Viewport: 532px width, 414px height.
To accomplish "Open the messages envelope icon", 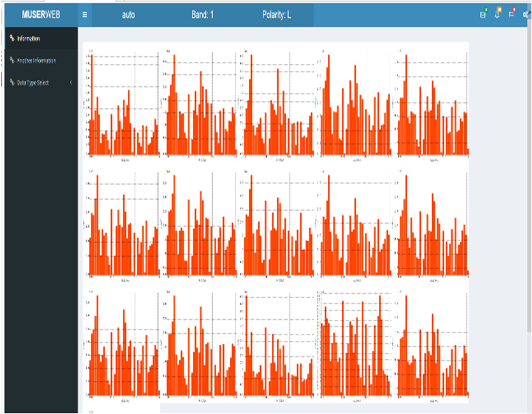I will (x=483, y=15).
